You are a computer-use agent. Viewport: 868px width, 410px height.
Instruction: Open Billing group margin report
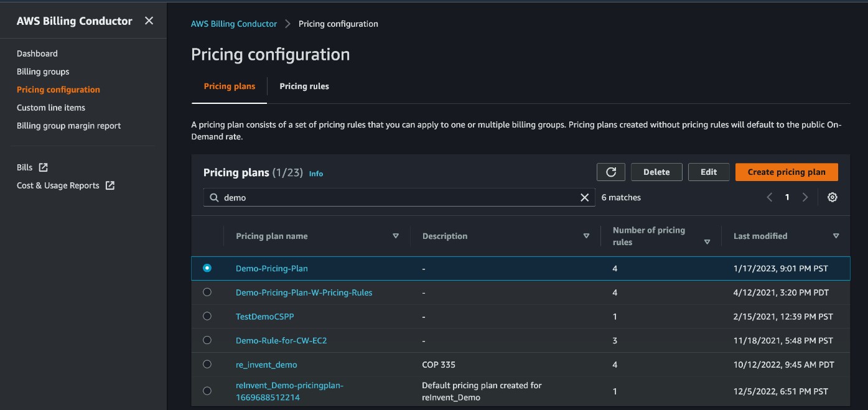pyautogui.click(x=69, y=126)
